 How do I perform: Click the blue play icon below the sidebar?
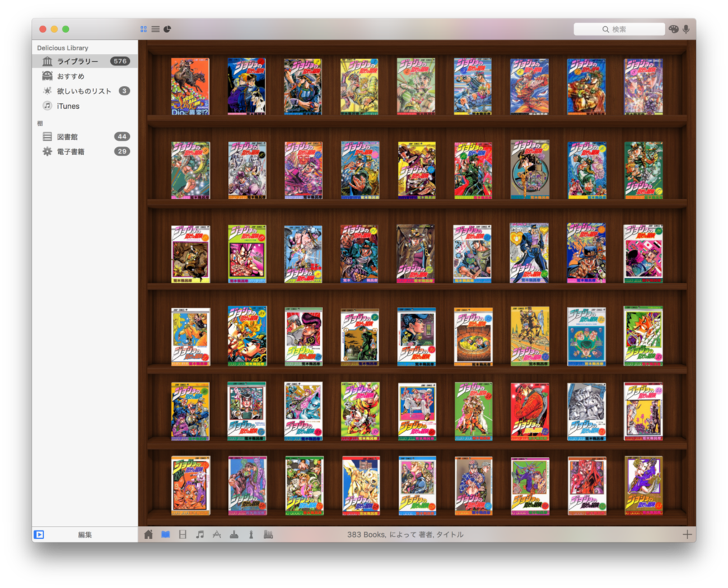39,535
